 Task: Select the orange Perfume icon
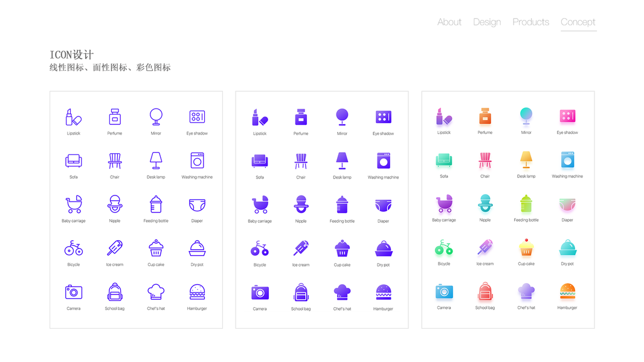tap(485, 116)
